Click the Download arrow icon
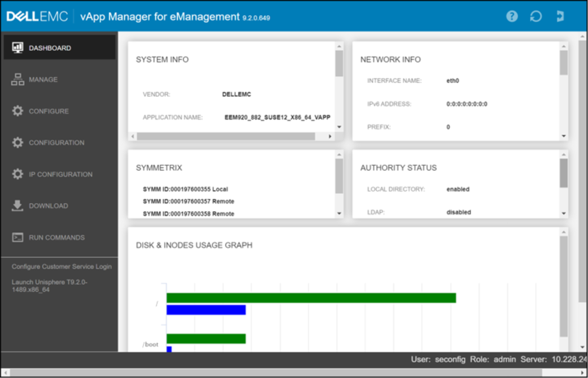 (x=17, y=206)
